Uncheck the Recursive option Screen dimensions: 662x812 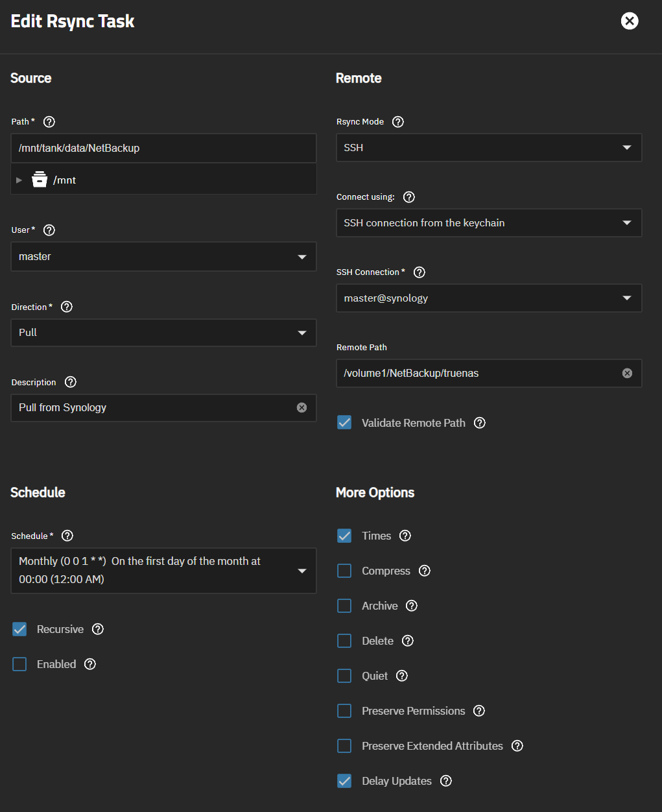(x=20, y=629)
